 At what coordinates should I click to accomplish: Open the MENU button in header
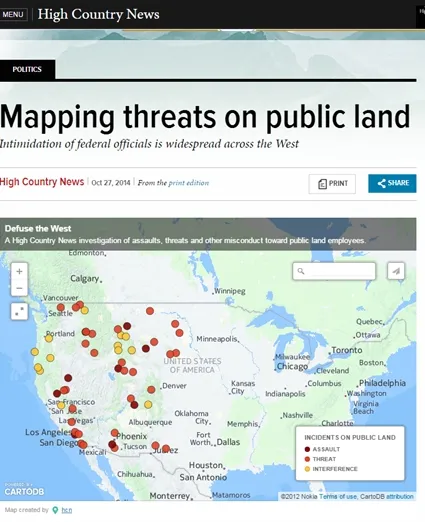tap(13, 14)
